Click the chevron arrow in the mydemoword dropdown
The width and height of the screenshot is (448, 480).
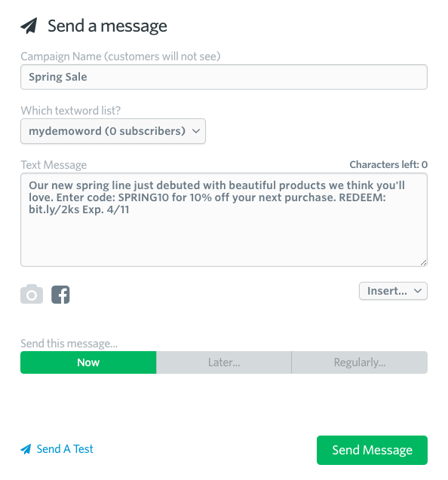(196, 131)
